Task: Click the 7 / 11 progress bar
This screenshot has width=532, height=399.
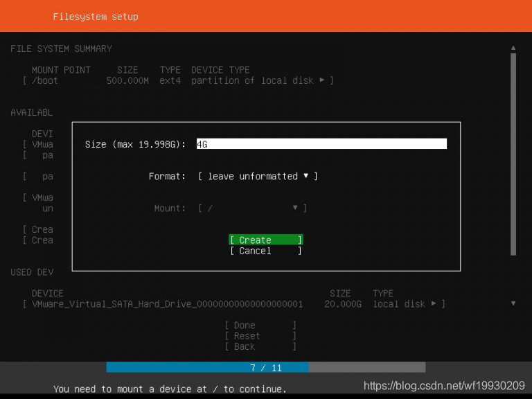Action: [266, 367]
